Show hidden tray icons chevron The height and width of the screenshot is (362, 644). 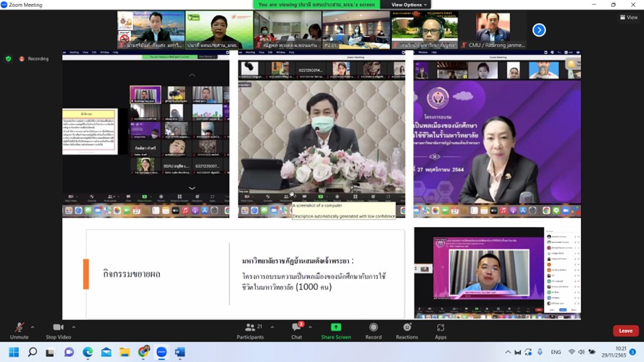(508, 352)
